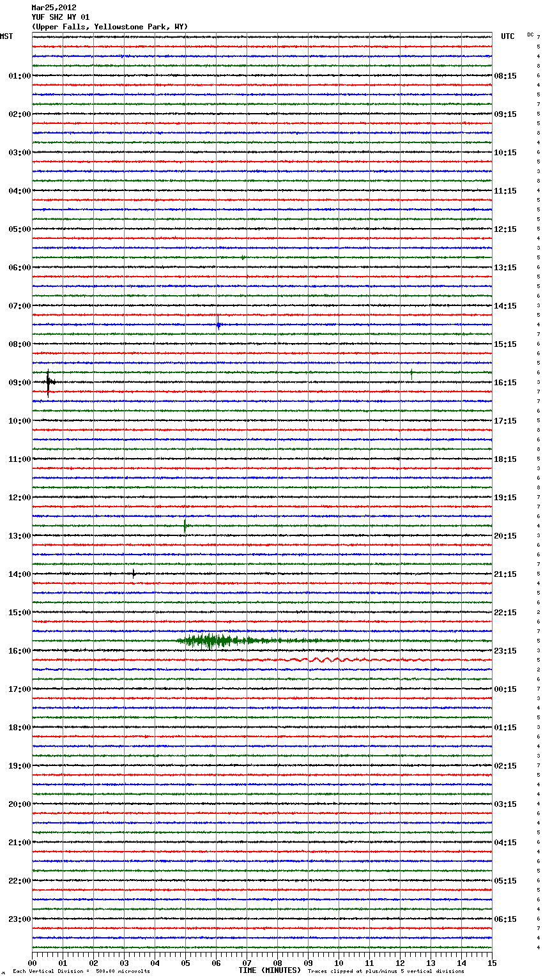Click the 00:15 UTC time label

pyautogui.click(x=505, y=689)
